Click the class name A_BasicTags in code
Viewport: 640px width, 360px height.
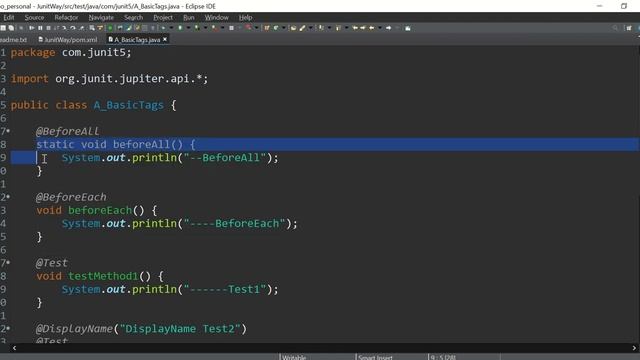(129, 105)
